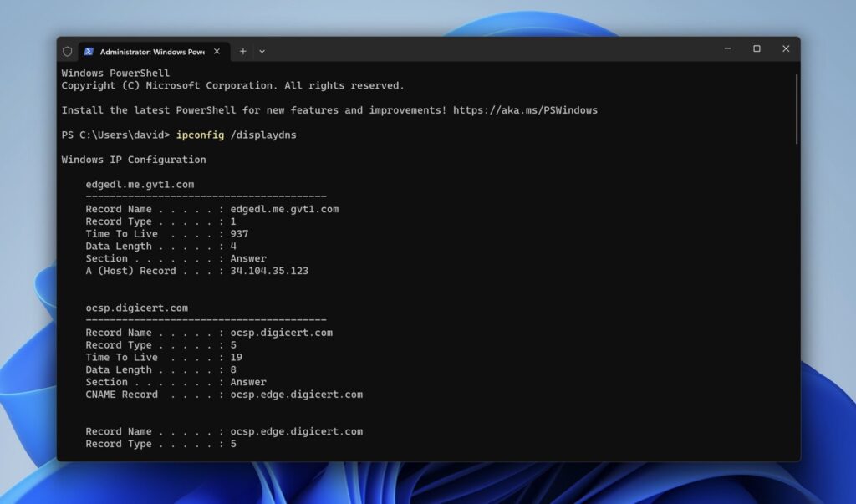Screen dimensions: 856x504
Task: Open the tab options via the chevron button
Action: coord(262,51)
